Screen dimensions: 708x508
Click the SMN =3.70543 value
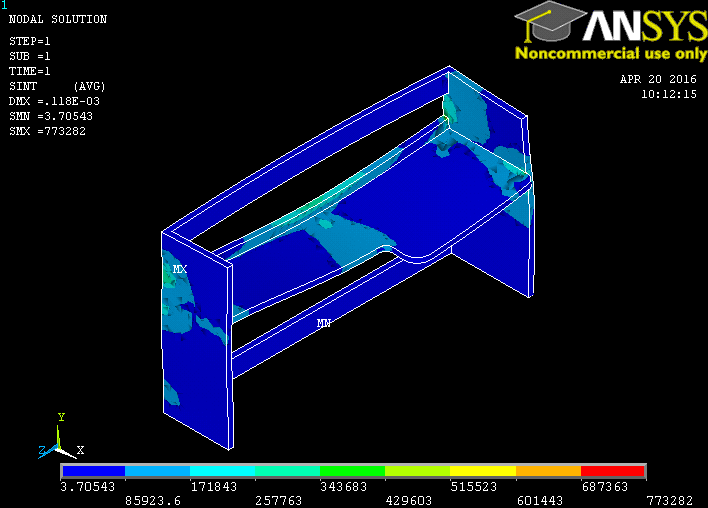click(x=51, y=116)
